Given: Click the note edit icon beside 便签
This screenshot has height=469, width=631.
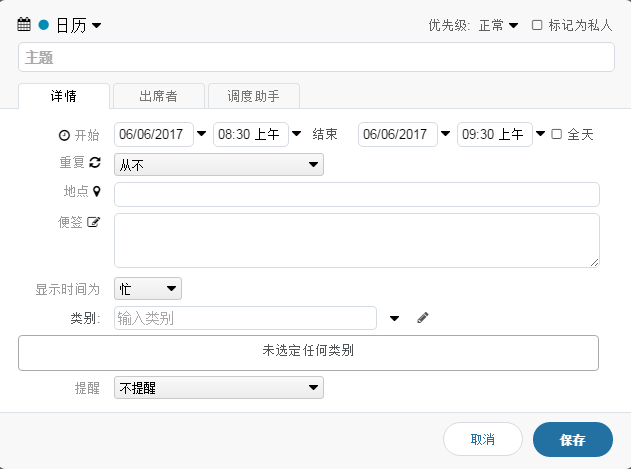Looking at the screenshot, I should 95,223.
